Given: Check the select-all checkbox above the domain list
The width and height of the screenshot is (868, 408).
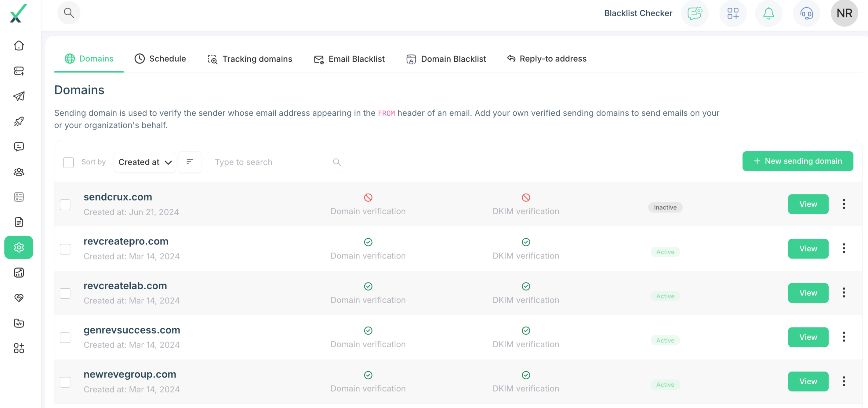Looking at the screenshot, I should (68, 162).
